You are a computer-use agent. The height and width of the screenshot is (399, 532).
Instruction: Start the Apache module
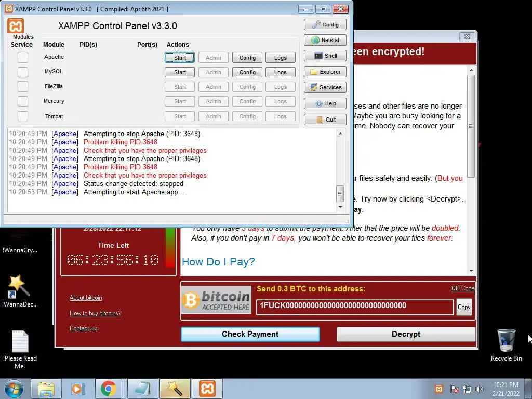point(180,58)
